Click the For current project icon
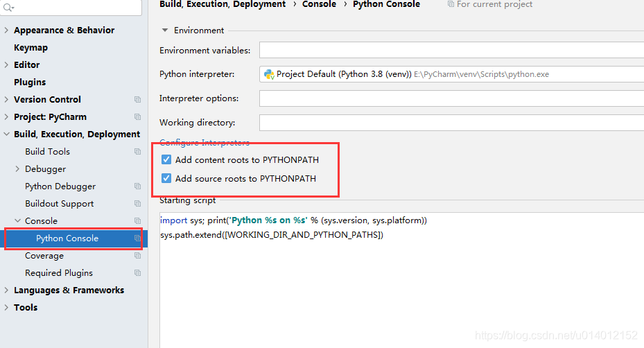Image resolution: width=644 pixels, height=348 pixels. pyautogui.click(x=451, y=4)
